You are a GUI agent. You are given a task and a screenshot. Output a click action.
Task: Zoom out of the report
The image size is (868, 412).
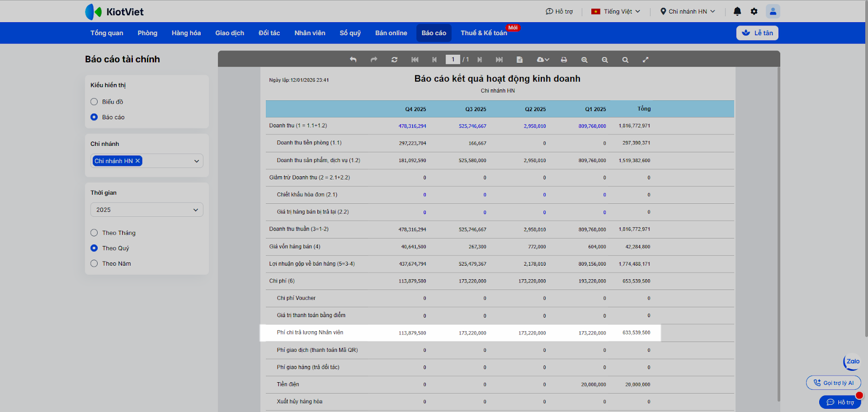coord(605,60)
